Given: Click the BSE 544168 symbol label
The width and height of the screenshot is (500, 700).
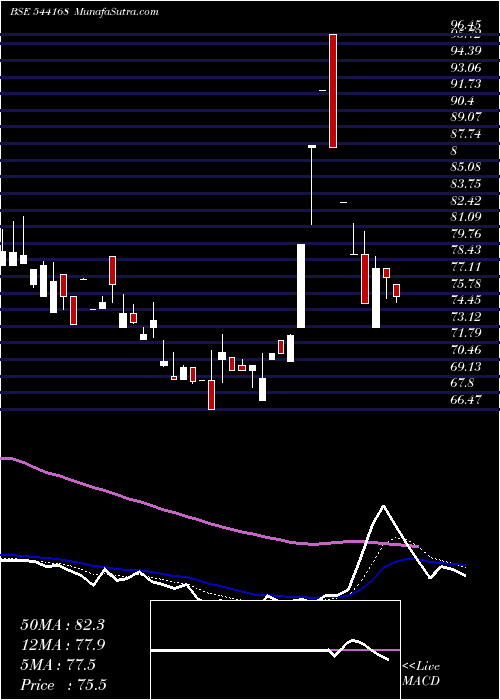Looking at the screenshot, I should (x=39, y=11).
